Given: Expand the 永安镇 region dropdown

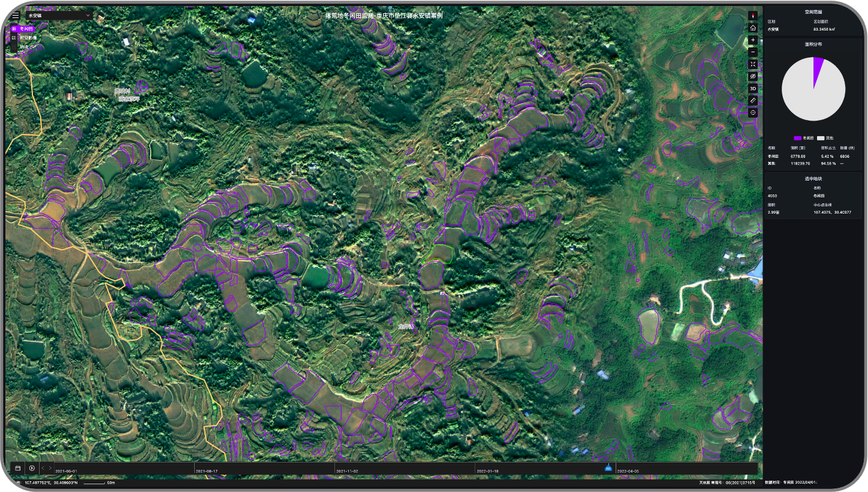Looking at the screenshot, I should pos(60,15).
